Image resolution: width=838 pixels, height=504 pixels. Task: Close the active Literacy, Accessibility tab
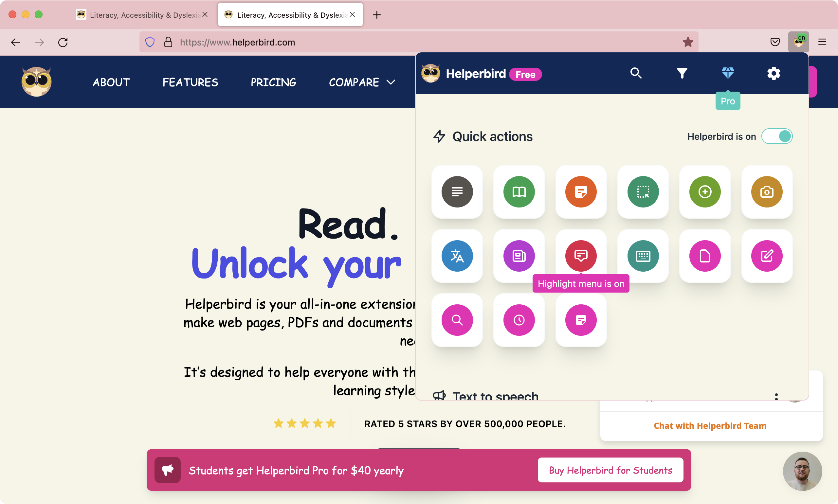[x=352, y=15]
